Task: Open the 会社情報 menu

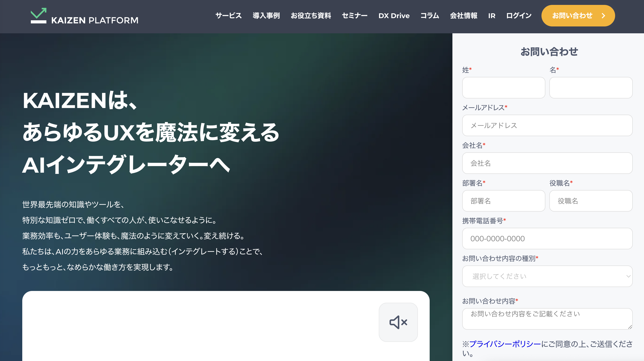Action: tap(463, 16)
